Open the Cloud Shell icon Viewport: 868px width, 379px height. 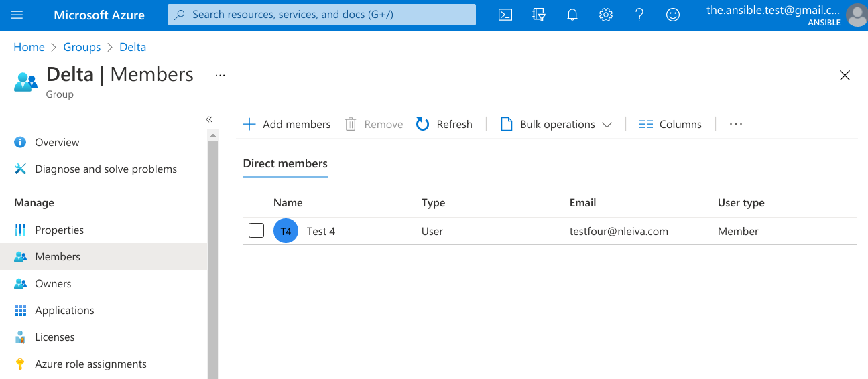click(x=505, y=15)
